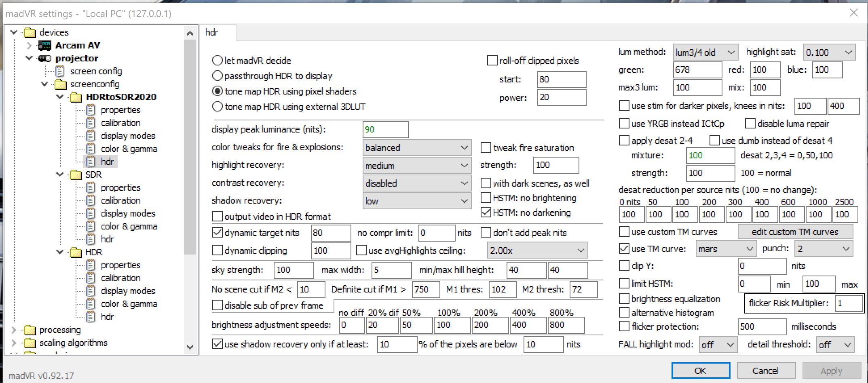
Task: Select passthrough HDR to display option
Action: click(218, 76)
